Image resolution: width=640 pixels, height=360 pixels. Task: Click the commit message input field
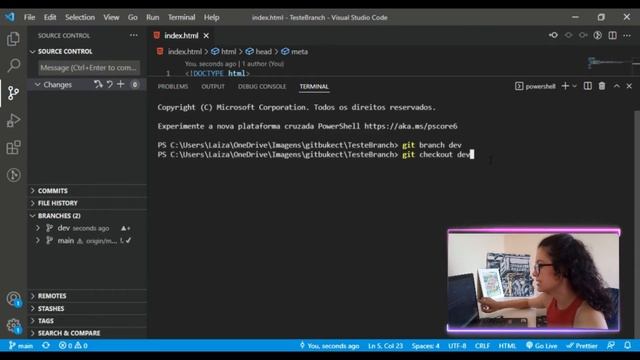click(89, 68)
